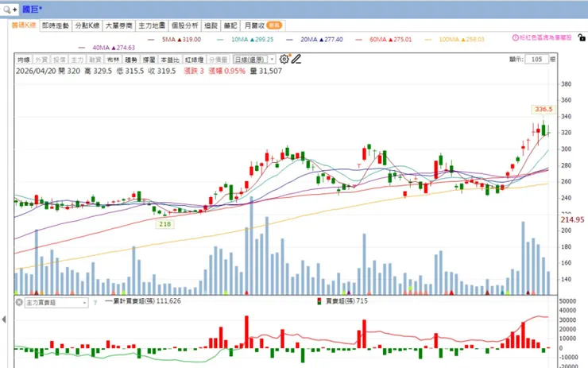Toggle the 撐壓 support resistance button
The height and width of the screenshot is (368, 588).
coord(149,60)
